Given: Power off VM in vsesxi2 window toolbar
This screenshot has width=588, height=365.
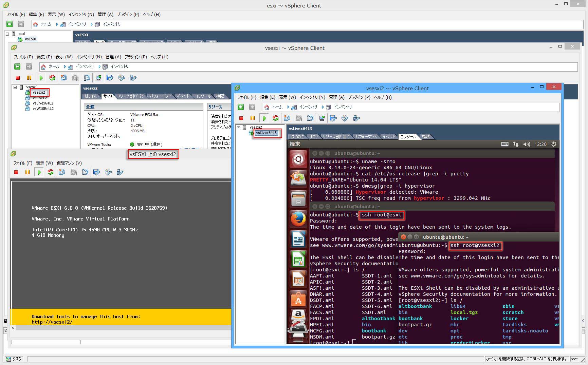Looking at the screenshot, I should click(241, 118).
